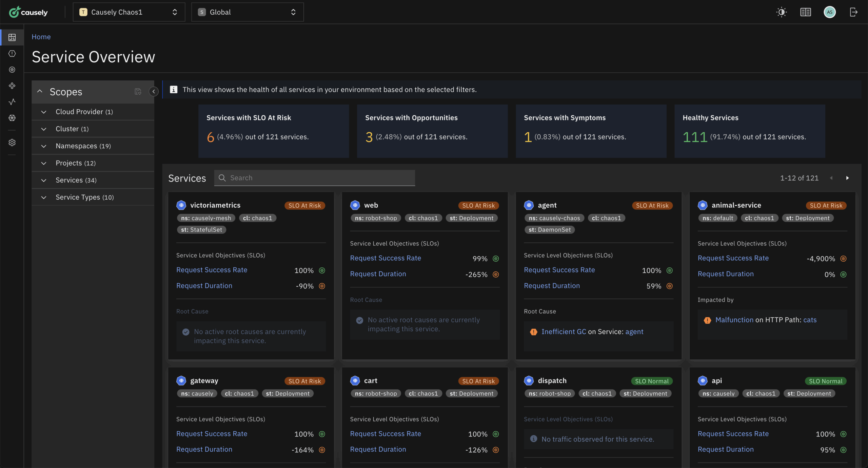Collapse the Scopes panel with the chevron
The height and width of the screenshot is (468, 868).
tap(154, 92)
